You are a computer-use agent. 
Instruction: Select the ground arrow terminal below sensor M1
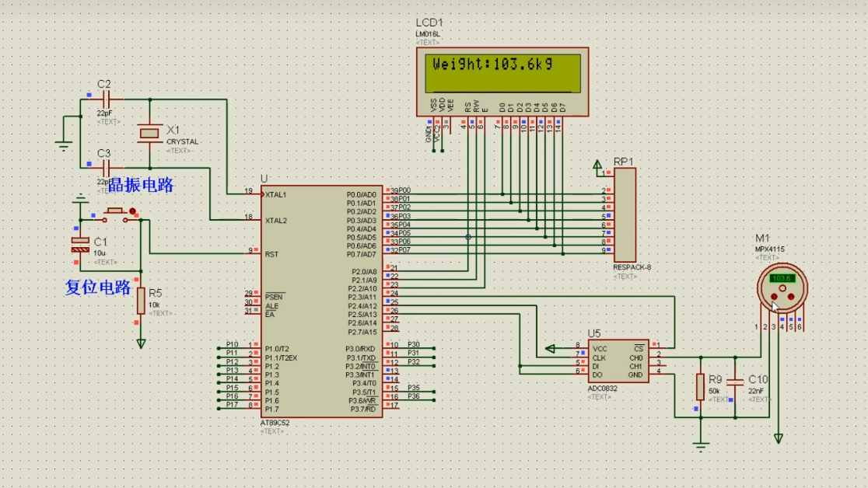779,439
